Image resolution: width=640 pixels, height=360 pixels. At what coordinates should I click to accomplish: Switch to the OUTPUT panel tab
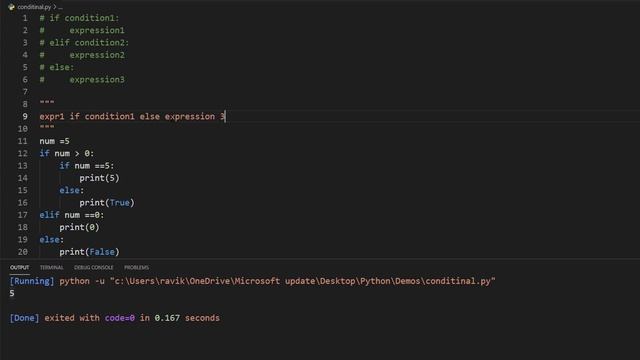point(20,267)
